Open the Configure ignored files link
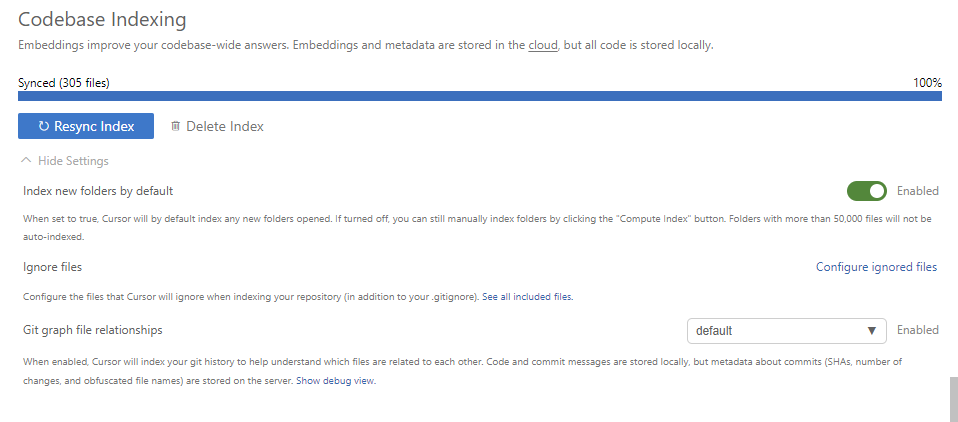The image size is (958, 422). click(x=876, y=267)
